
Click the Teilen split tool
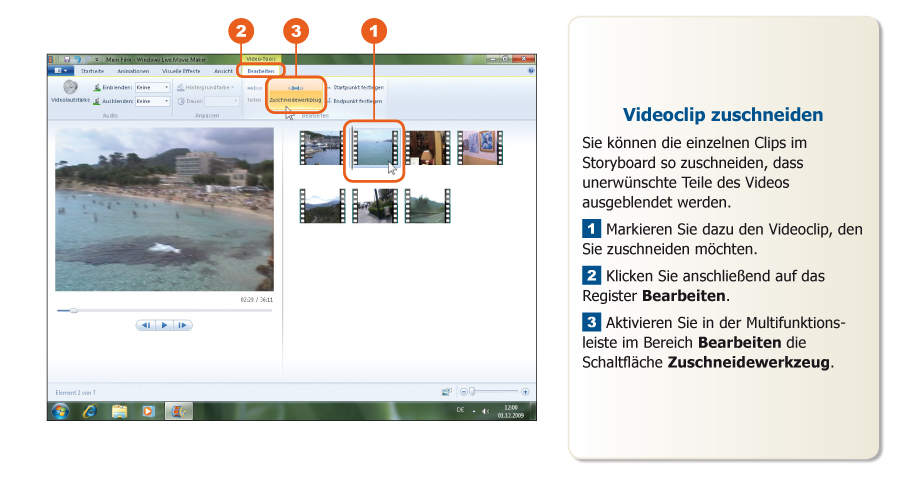tap(254, 100)
